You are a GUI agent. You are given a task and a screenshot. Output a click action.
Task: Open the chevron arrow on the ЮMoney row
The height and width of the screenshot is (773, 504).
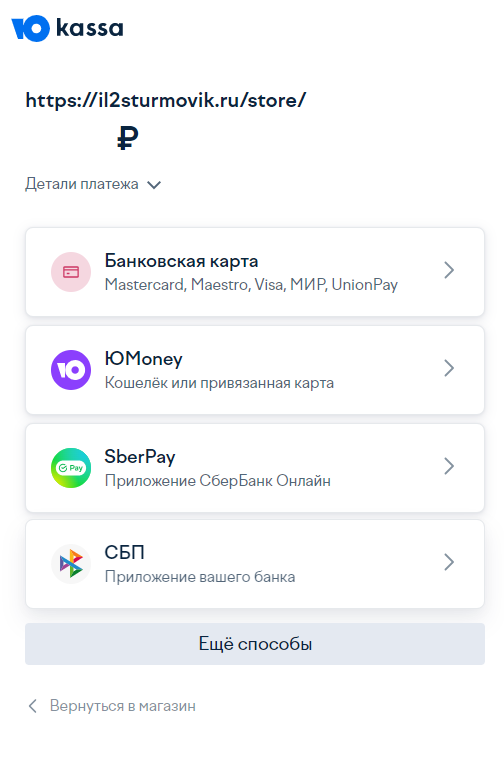(449, 368)
